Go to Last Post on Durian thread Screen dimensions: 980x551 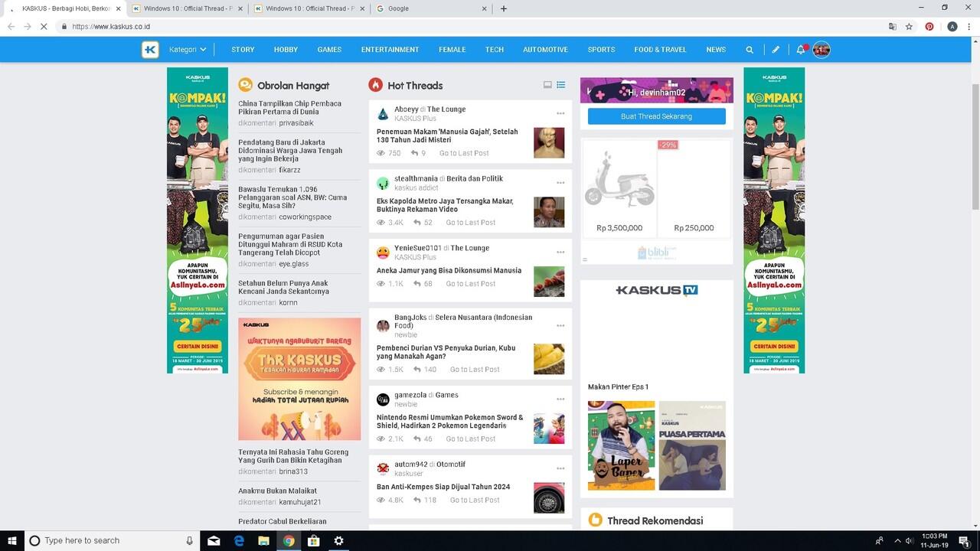[475, 370]
